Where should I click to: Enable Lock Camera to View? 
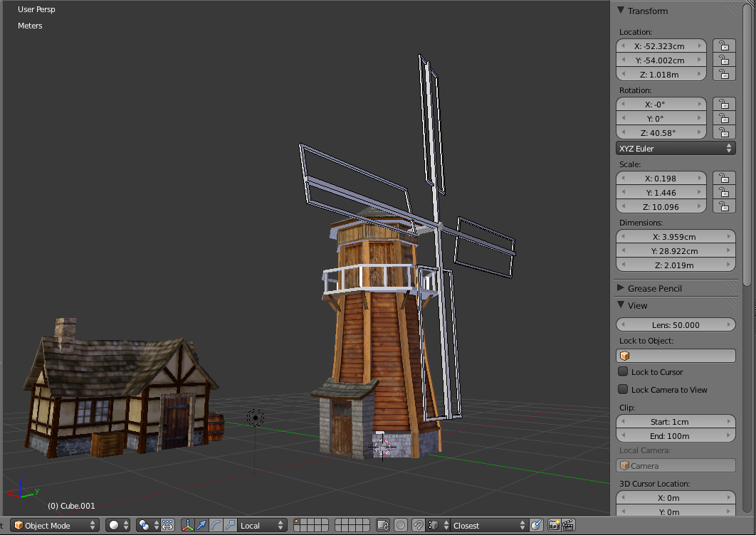point(624,390)
